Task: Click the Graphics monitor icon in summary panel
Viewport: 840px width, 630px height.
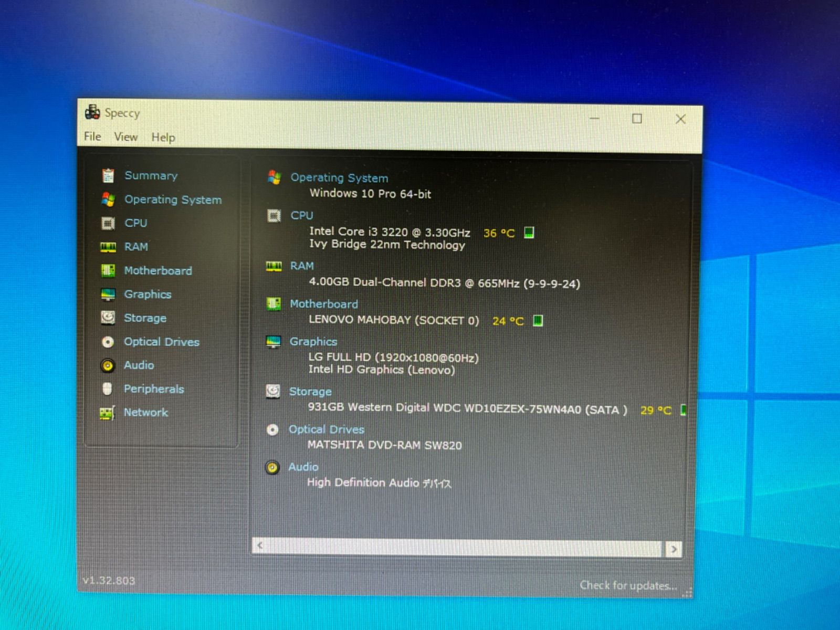Action: click(x=274, y=342)
